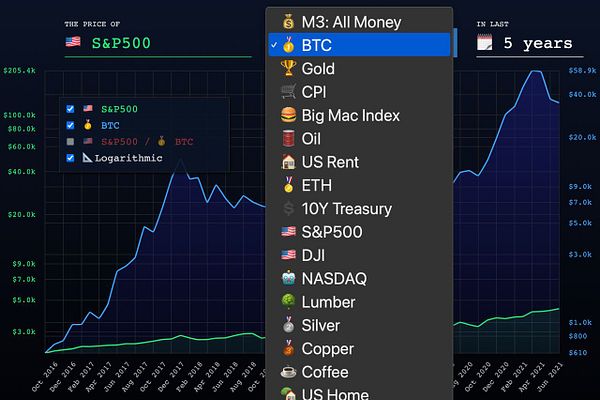Image resolution: width=600 pixels, height=400 pixels.
Task: Click the tree icon beside Lumber
Action: pyautogui.click(x=289, y=302)
